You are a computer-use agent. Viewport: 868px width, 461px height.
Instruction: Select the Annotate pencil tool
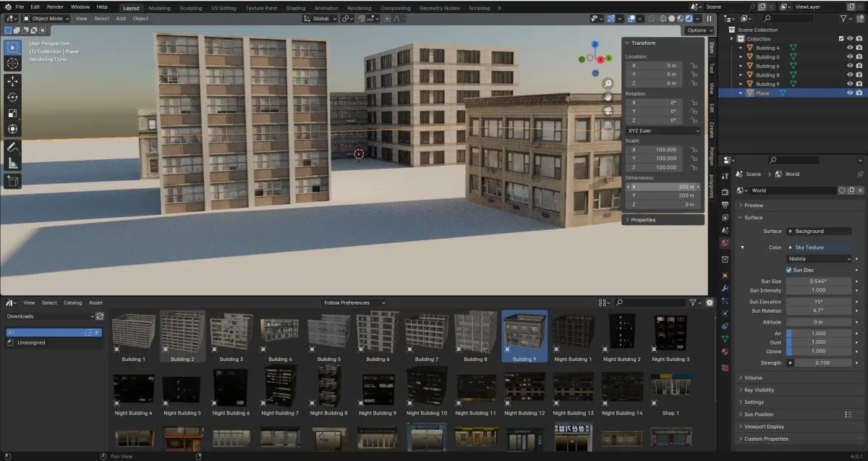[12, 147]
